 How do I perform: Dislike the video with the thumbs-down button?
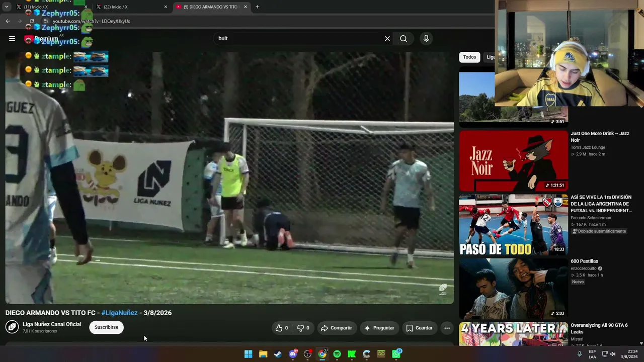[303, 328]
